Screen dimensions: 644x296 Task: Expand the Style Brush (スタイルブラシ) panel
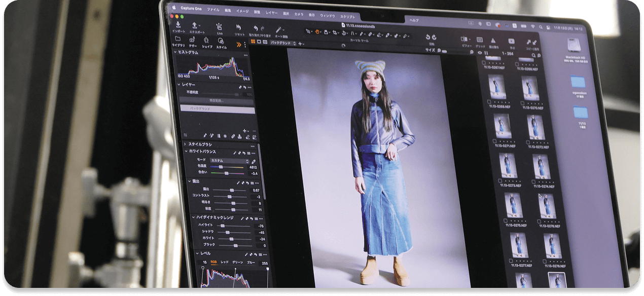pyautogui.click(x=185, y=144)
